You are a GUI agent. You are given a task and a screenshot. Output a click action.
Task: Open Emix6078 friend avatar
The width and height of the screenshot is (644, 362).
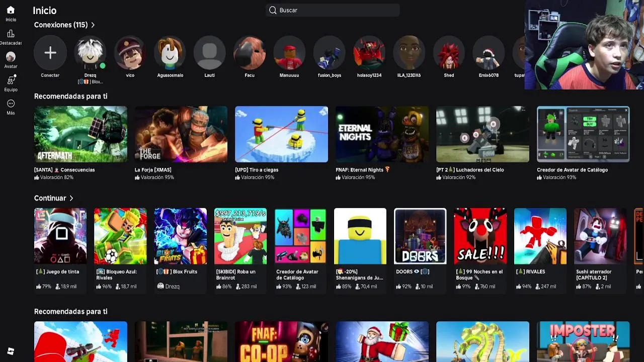point(489,53)
